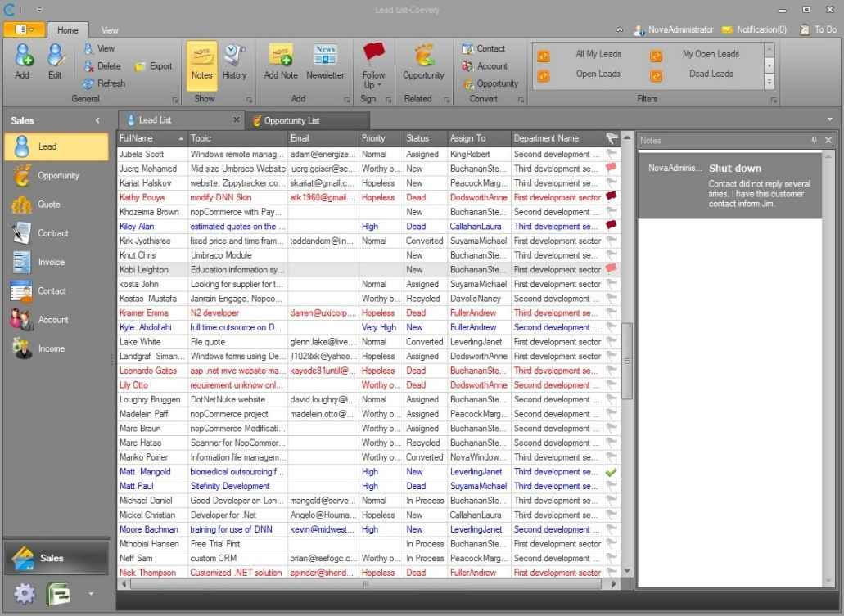
Task: Click the Export button
Action: [153, 66]
